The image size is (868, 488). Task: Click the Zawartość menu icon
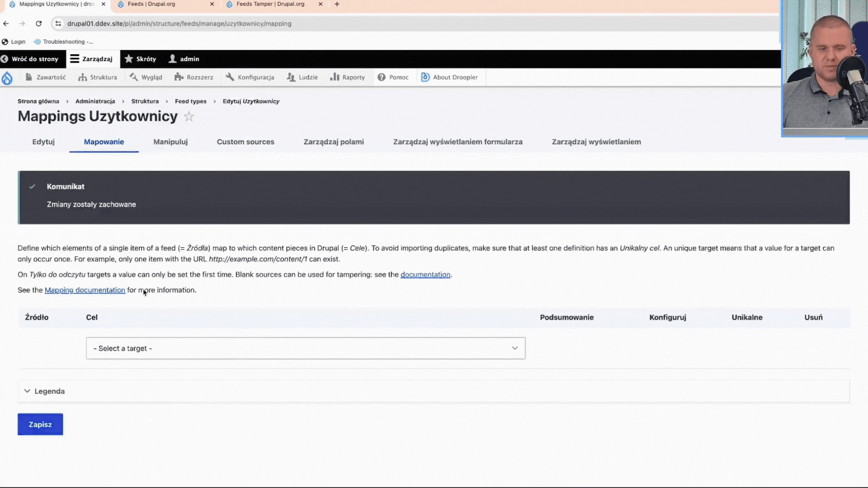[28, 77]
